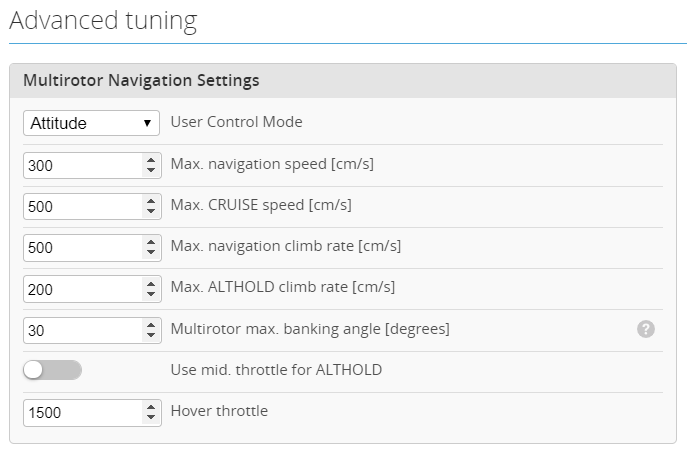The height and width of the screenshot is (451, 687).
Task: Increase Hover throttle with up arrow
Action: (151, 407)
